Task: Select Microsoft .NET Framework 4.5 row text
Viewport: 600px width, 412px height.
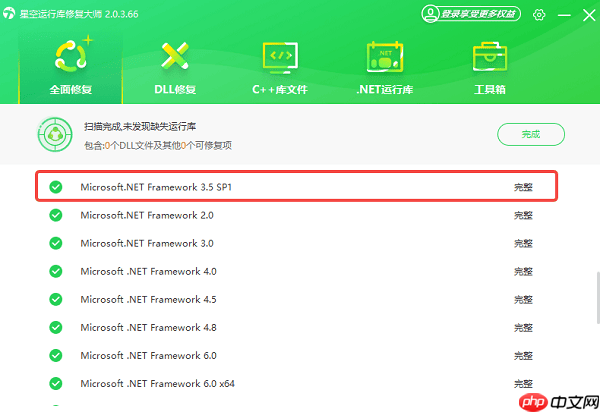Action: [148, 299]
